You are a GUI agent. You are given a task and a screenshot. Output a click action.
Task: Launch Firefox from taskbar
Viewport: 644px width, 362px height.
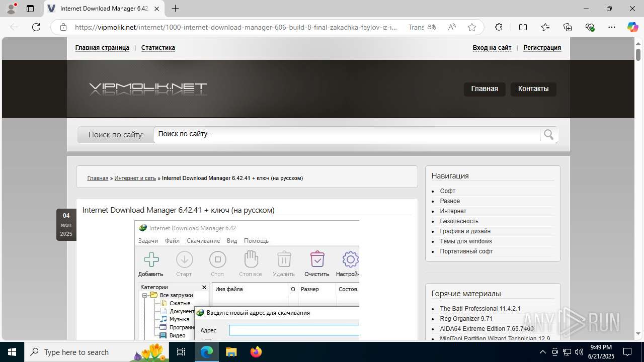tap(256, 352)
